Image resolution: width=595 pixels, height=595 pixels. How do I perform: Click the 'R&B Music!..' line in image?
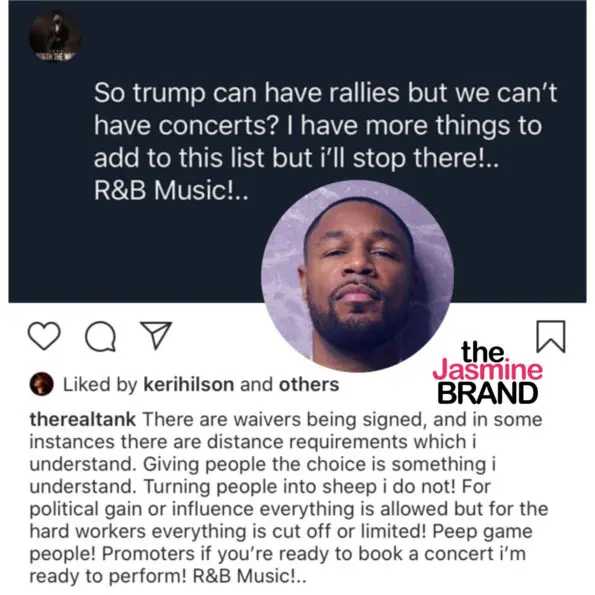(171, 190)
